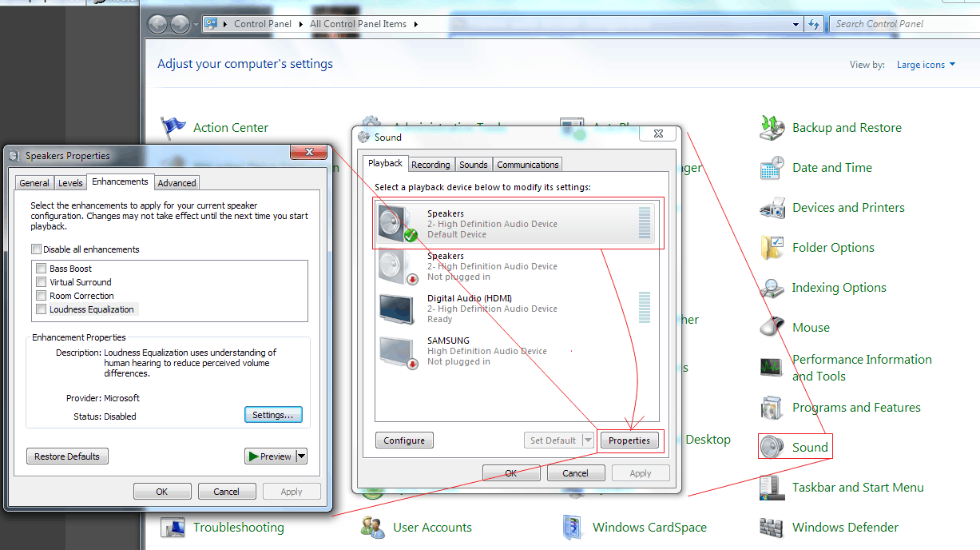Image resolution: width=980 pixels, height=550 pixels.
Task: Open the Performance Information and Tools icon
Action: 772,368
